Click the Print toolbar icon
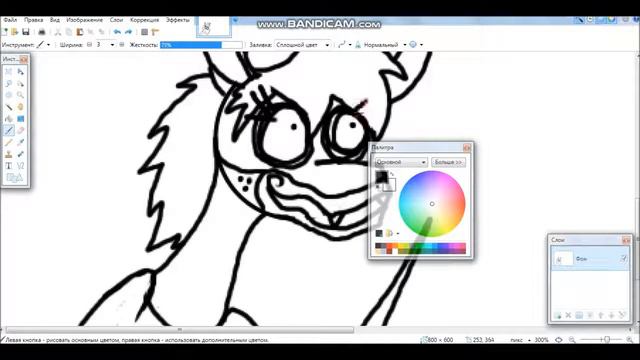 (x=42, y=32)
